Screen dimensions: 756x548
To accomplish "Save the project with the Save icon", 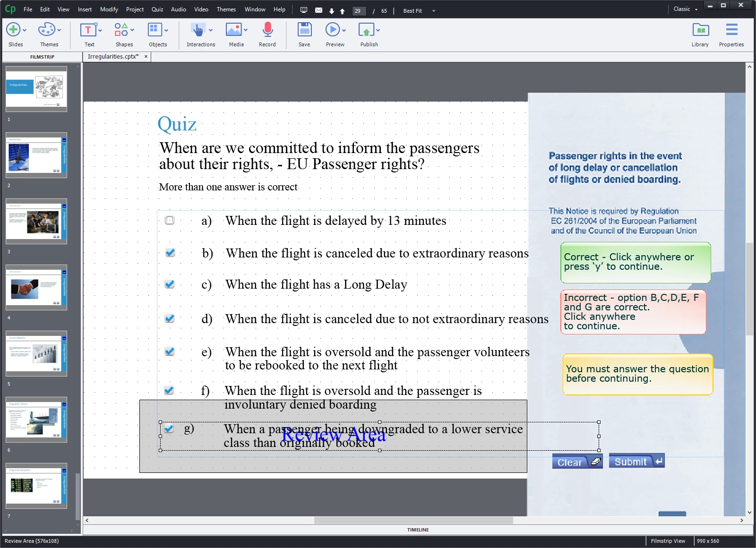I will click(x=304, y=29).
